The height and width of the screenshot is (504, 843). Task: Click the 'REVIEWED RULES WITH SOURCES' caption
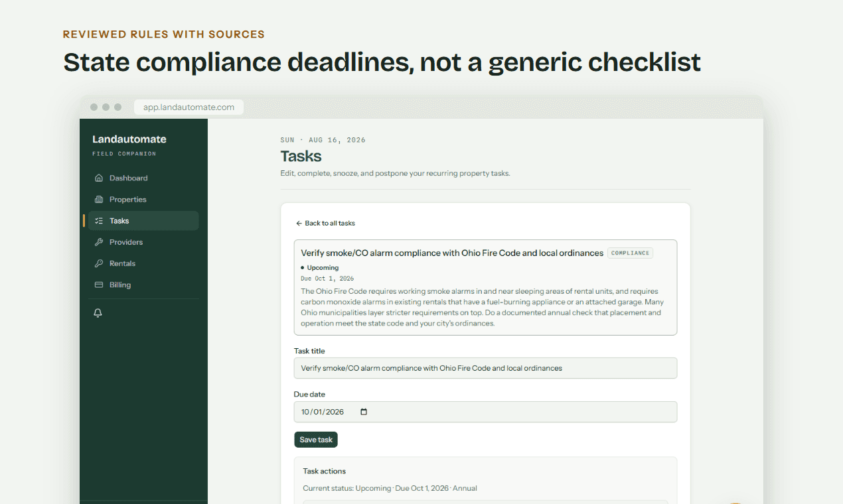tap(164, 34)
